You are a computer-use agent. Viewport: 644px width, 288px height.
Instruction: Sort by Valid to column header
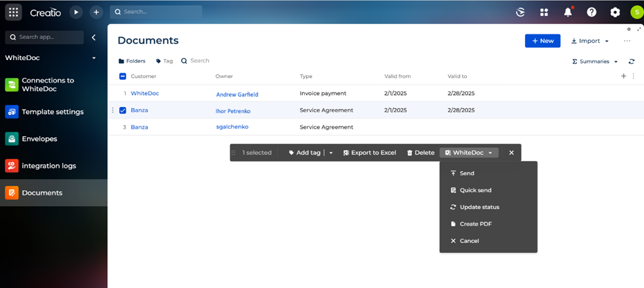pos(457,77)
